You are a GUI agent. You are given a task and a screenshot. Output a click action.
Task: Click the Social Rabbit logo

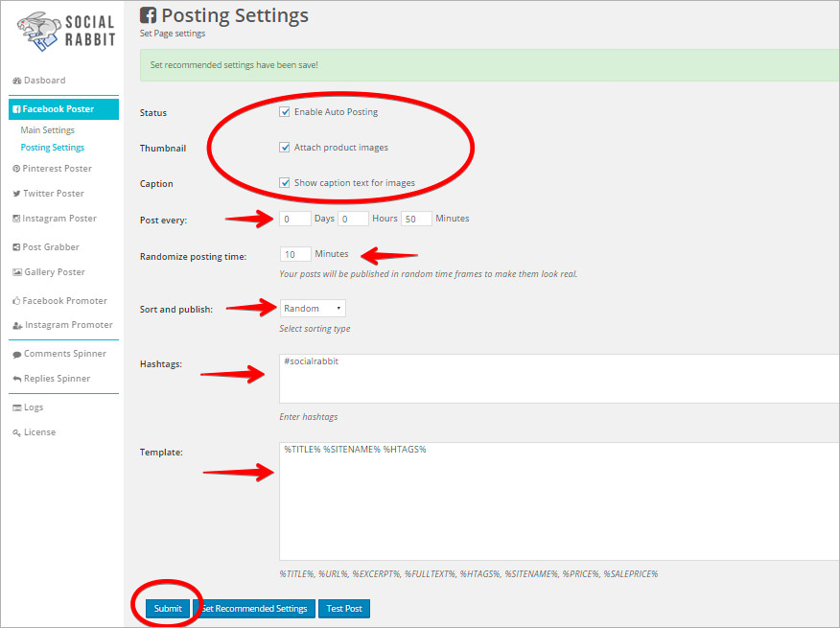pyautogui.click(x=66, y=31)
